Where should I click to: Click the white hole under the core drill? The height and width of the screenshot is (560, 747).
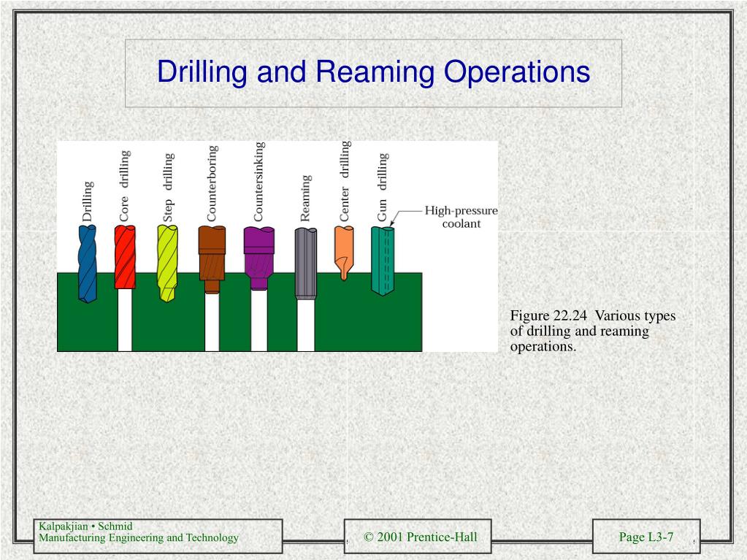click(125, 320)
